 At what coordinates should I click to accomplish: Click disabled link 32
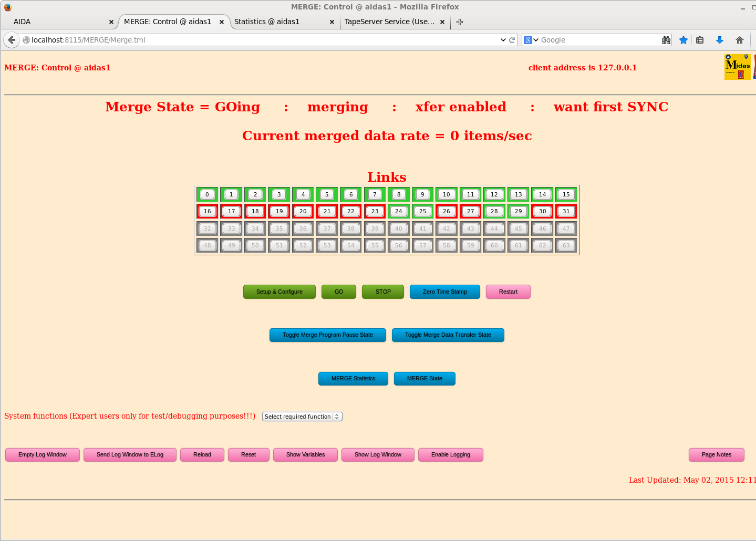tap(208, 228)
